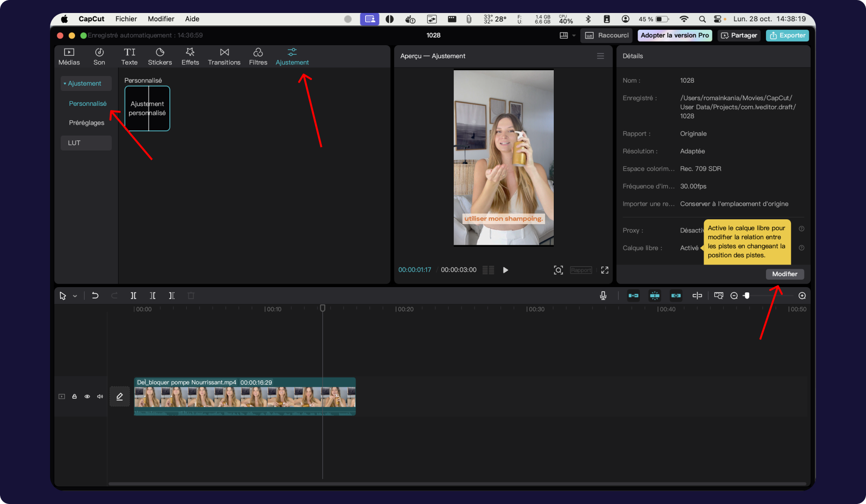Click the timeline zoom slider handle
This screenshot has width=866, height=504.
click(747, 296)
